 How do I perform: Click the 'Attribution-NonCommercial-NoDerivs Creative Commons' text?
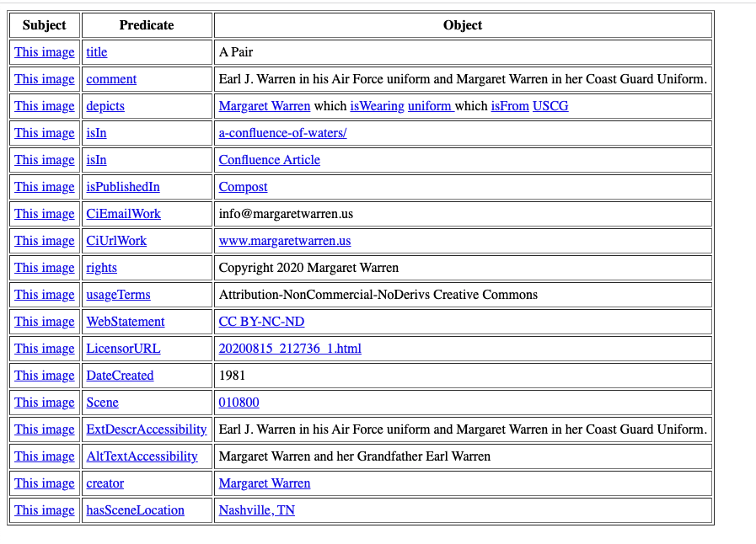tap(378, 295)
